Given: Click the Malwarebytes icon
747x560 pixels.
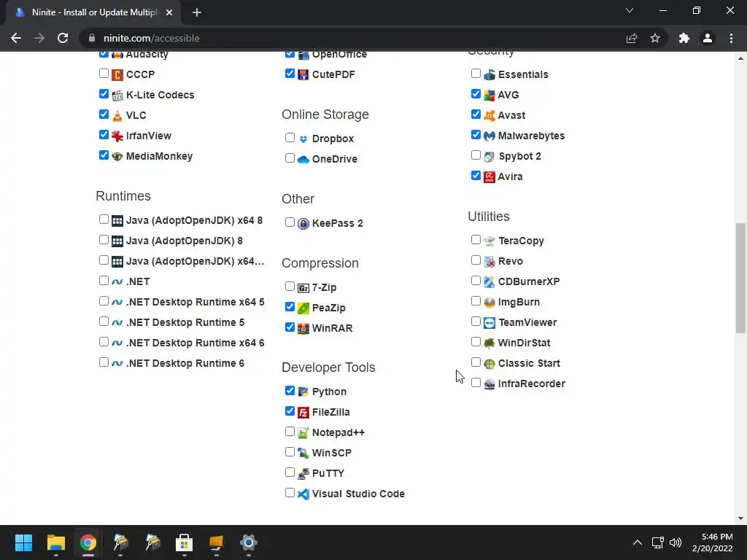Looking at the screenshot, I should click(489, 136).
